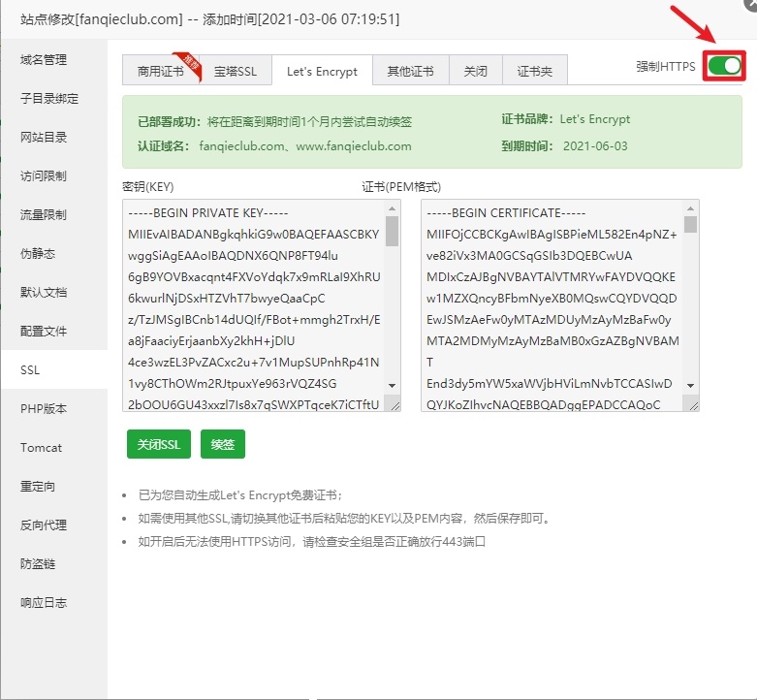The image size is (757, 700).
Task: Open 反向代理 settings
Action: (x=54, y=525)
